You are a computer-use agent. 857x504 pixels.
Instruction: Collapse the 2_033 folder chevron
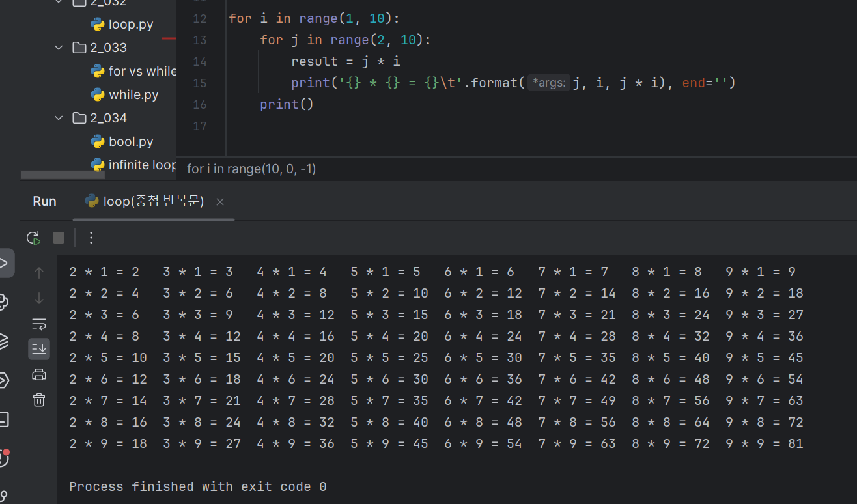59,48
